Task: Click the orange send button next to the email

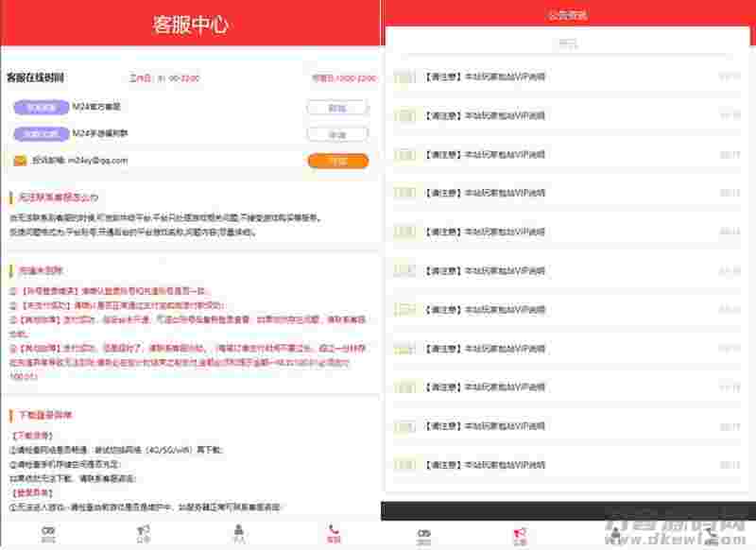Action: (x=335, y=161)
